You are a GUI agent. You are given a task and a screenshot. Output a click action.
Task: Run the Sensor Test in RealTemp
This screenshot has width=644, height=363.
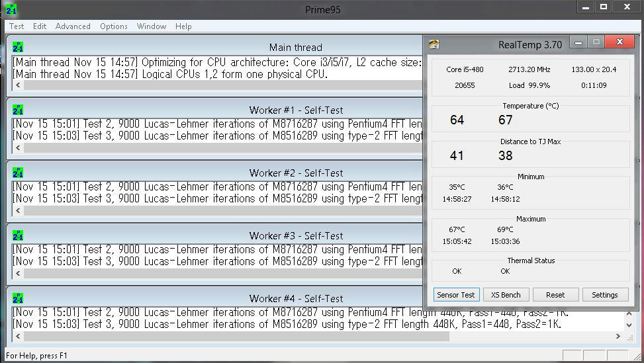point(456,294)
